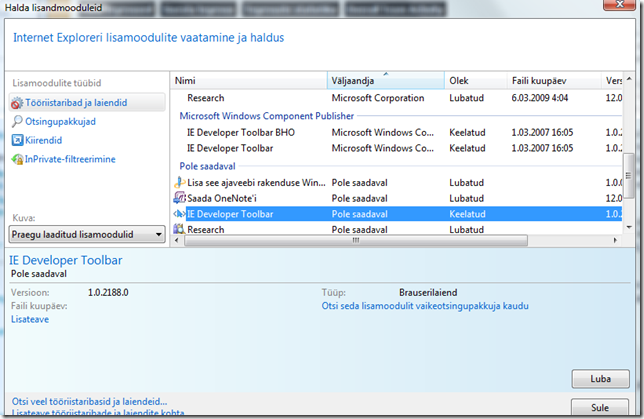This screenshot has height=419, width=644.
Task: Select IE Developer Toolbar row dated 1.03.2007
Action: tap(397, 148)
